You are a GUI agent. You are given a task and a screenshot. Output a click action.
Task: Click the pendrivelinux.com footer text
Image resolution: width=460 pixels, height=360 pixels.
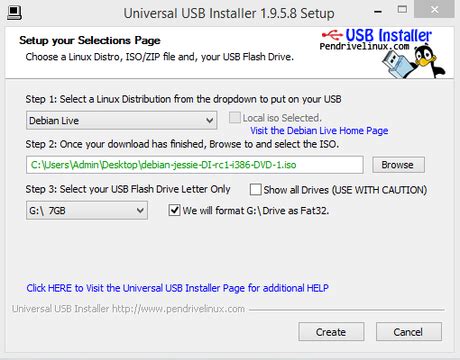128,309
